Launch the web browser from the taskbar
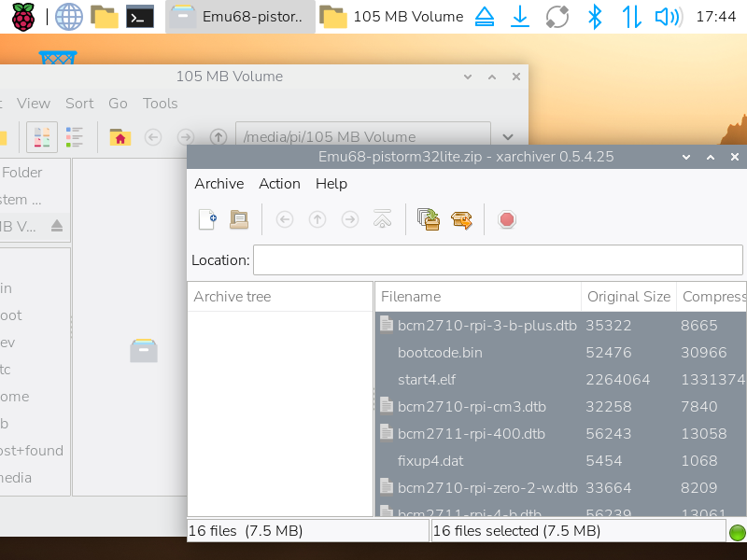 click(x=68, y=16)
